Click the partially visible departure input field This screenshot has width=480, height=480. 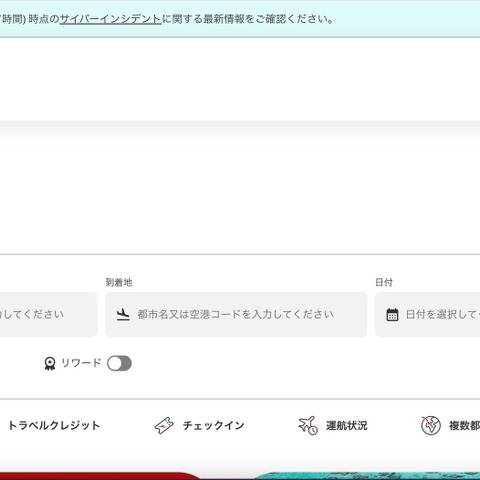[48, 314]
